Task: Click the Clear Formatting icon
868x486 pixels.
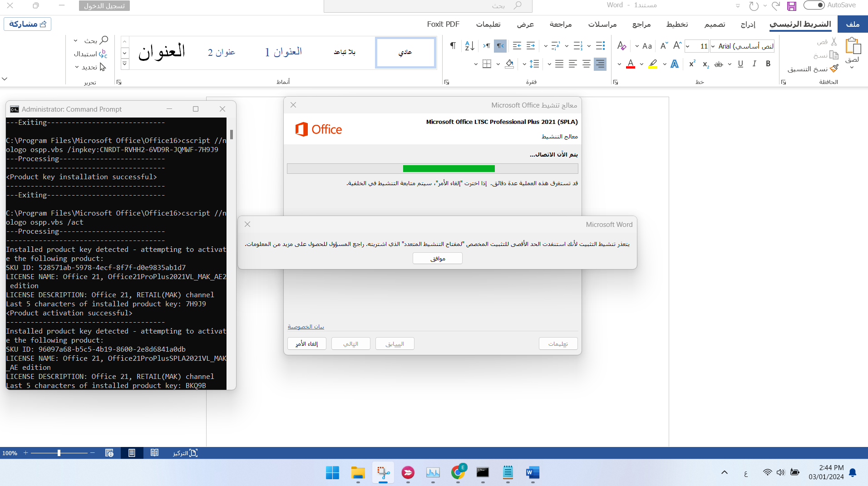Action: point(622,46)
